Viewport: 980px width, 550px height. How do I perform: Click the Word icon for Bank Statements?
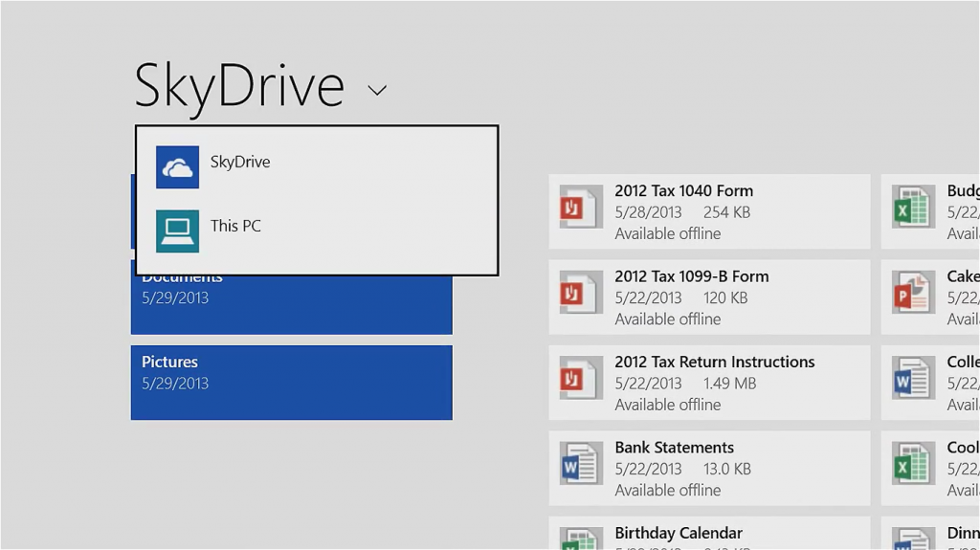(578, 464)
